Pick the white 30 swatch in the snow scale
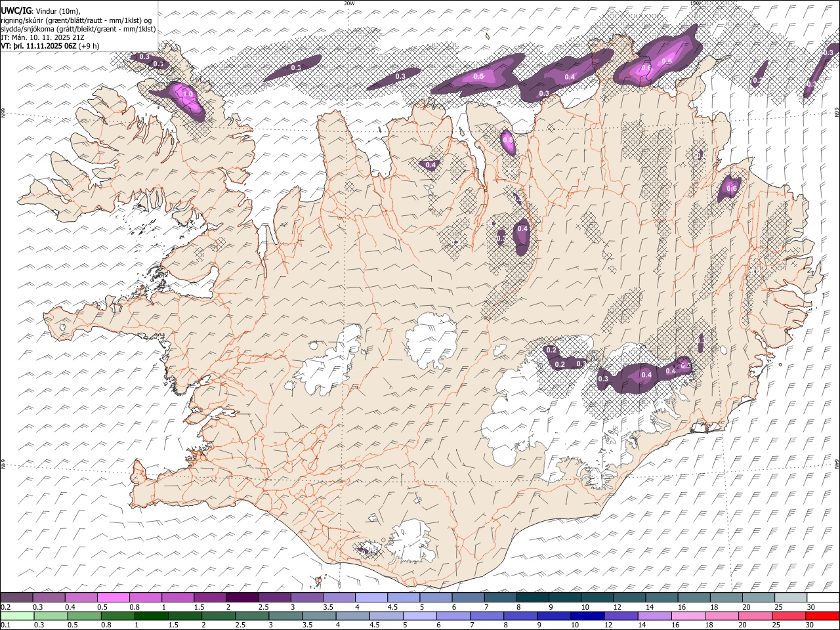The width and height of the screenshot is (840, 630). click(x=822, y=597)
